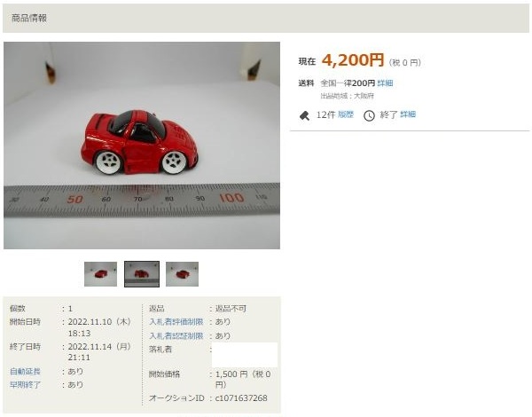Click the auction ID c1071637268
This screenshot has height=417, width=532.
(241, 398)
